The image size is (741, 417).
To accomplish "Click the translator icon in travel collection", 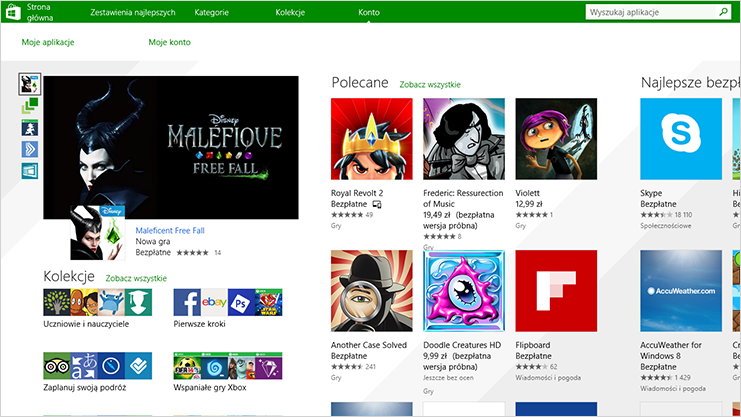I will [84, 366].
